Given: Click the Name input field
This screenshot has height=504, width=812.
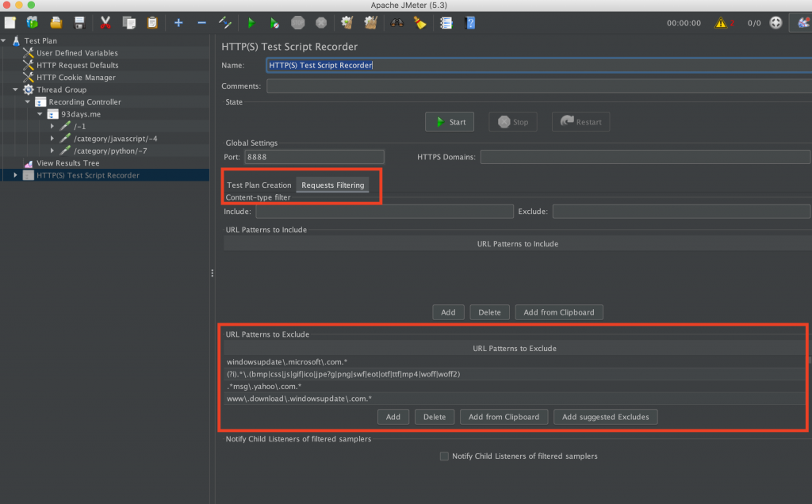Looking at the screenshot, I should (538, 65).
